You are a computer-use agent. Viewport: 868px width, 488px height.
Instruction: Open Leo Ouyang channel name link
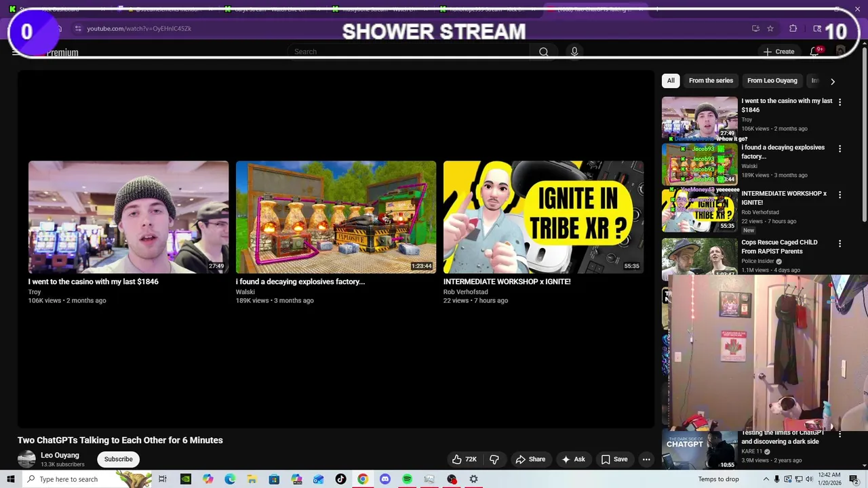(60, 455)
